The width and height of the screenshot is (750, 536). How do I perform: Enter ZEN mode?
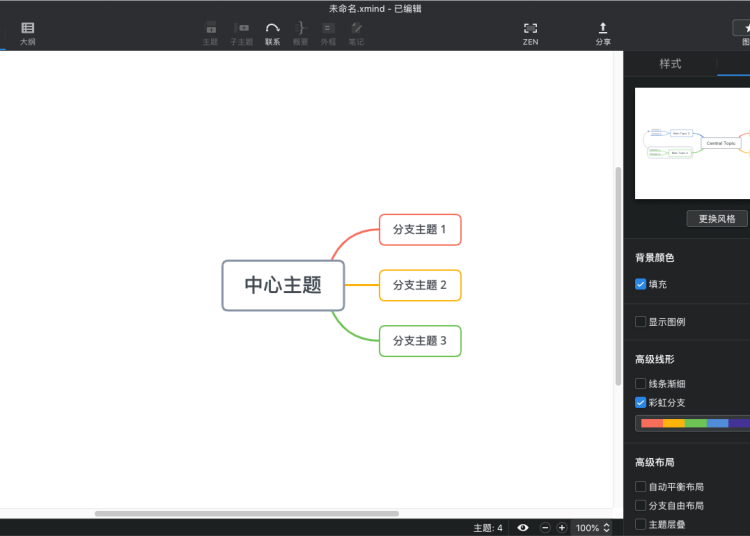(x=530, y=33)
